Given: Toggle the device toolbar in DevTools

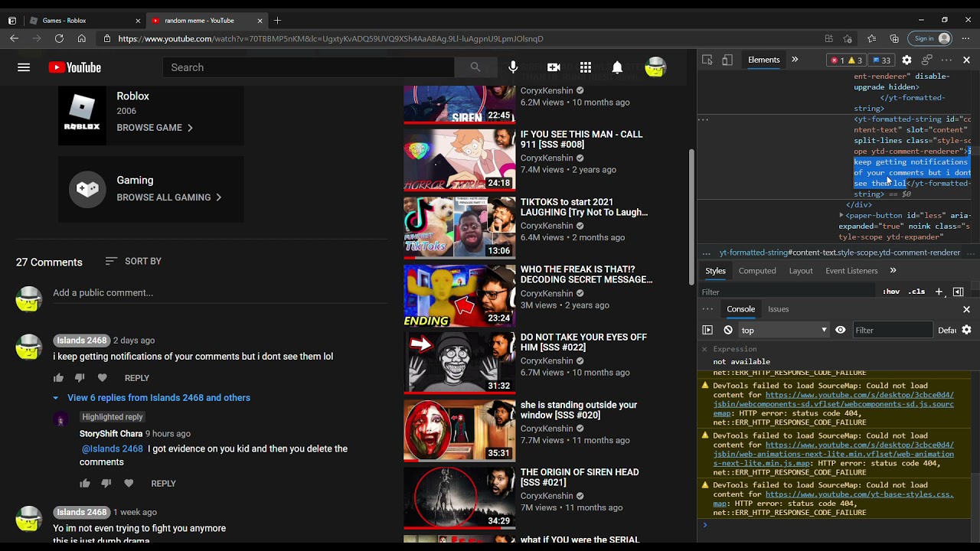Looking at the screenshot, I should 727,60.
